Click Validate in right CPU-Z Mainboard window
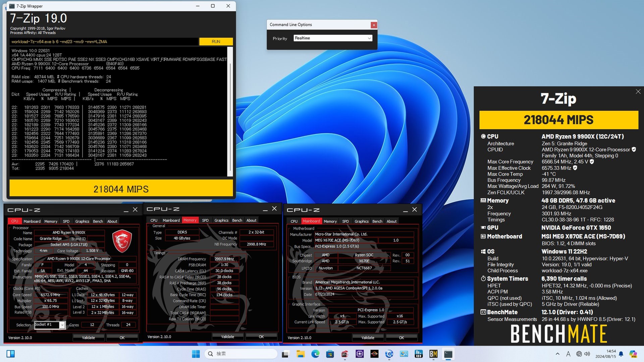The image size is (644, 362). pos(368,338)
